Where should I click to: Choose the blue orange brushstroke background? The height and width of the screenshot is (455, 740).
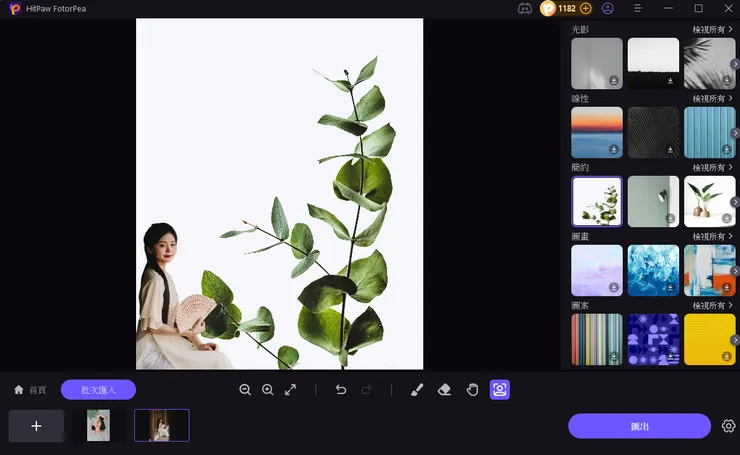[710, 270]
